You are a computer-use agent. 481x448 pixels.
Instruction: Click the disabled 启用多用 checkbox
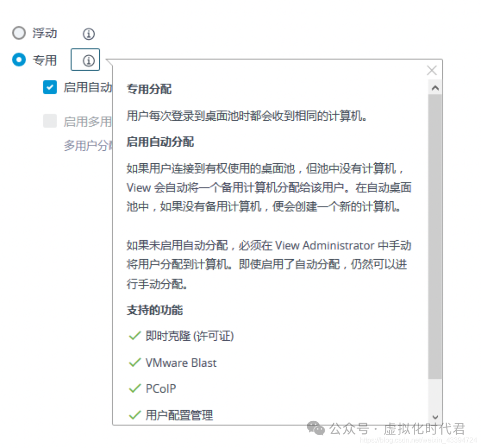[x=49, y=121]
